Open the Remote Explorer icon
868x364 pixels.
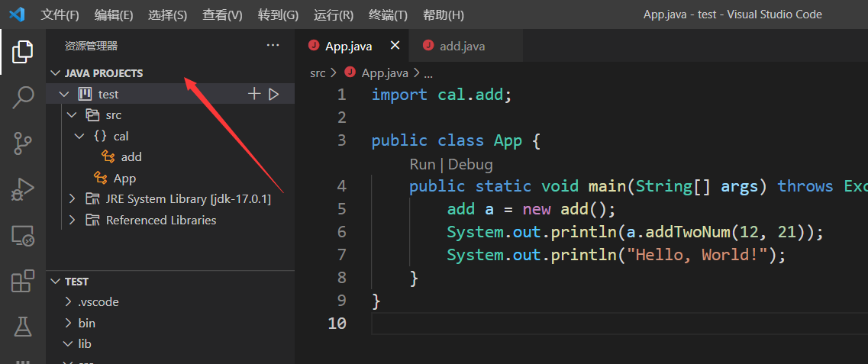[x=23, y=236]
